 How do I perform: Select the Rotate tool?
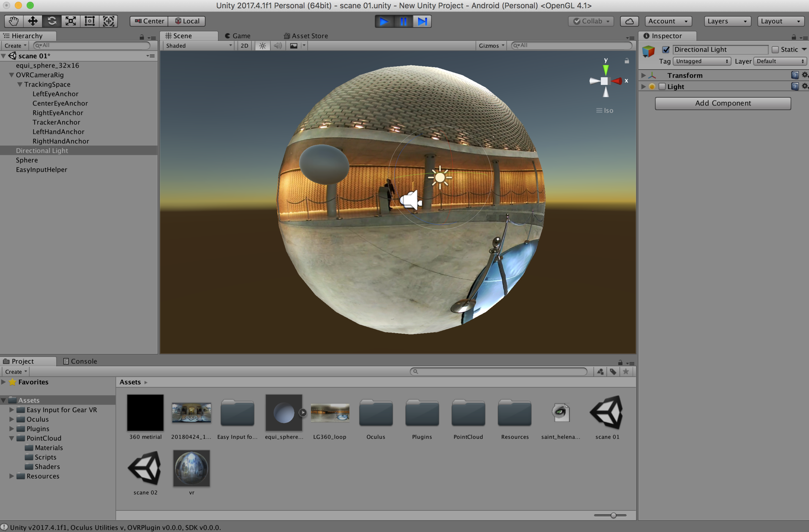point(52,21)
